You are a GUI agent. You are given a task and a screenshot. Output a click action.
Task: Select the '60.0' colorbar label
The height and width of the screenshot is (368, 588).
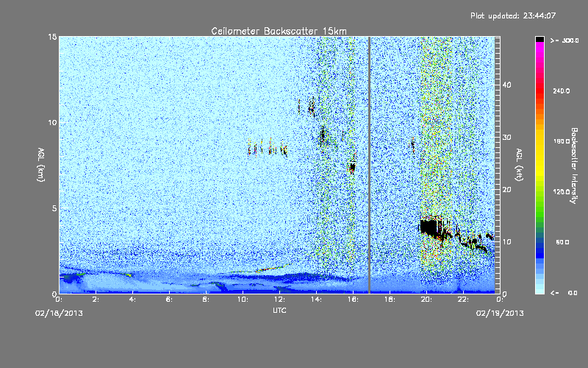click(562, 242)
